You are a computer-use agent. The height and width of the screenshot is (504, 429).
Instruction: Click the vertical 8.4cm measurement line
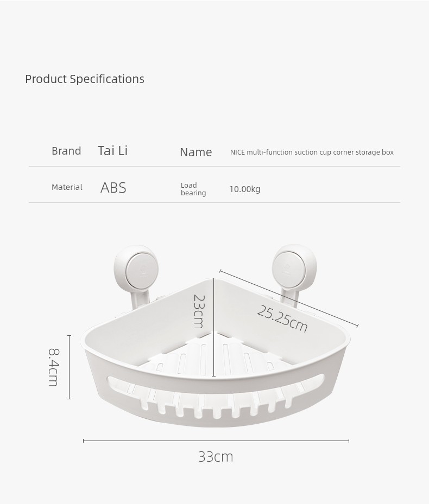click(x=69, y=367)
